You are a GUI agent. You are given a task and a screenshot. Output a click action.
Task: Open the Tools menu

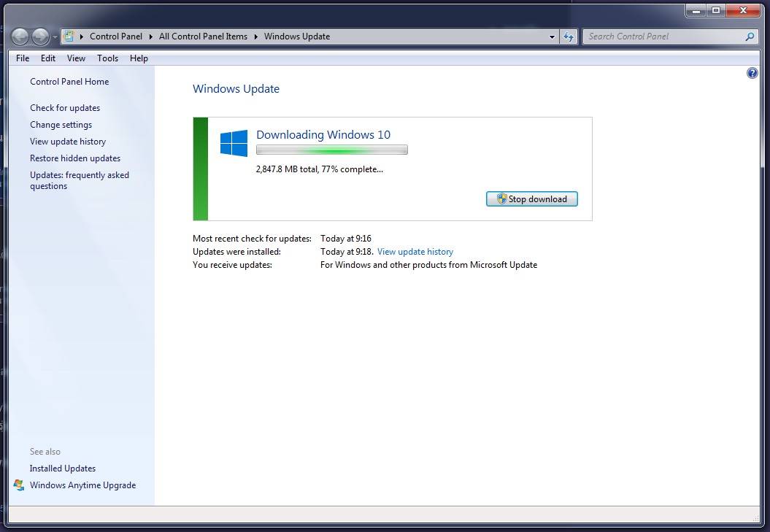coord(107,58)
